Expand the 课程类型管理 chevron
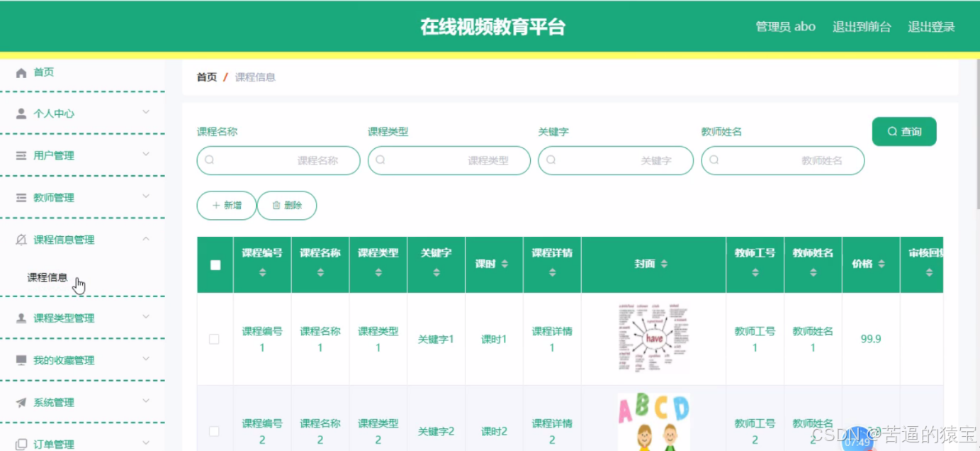Image resolution: width=980 pixels, height=451 pixels. (146, 317)
